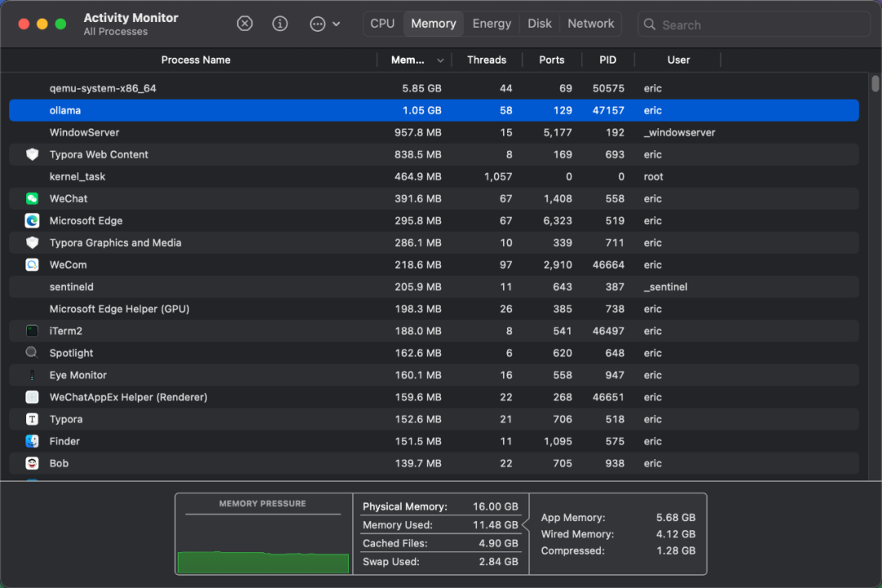Image resolution: width=882 pixels, height=588 pixels.
Task: Switch to the Memory tab
Action: 433,24
